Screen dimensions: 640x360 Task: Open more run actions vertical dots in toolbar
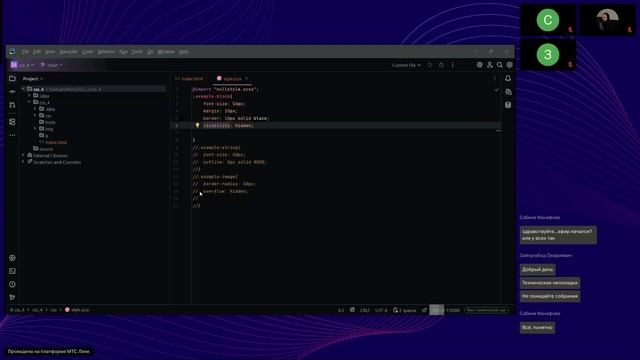[x=453, y=65]
